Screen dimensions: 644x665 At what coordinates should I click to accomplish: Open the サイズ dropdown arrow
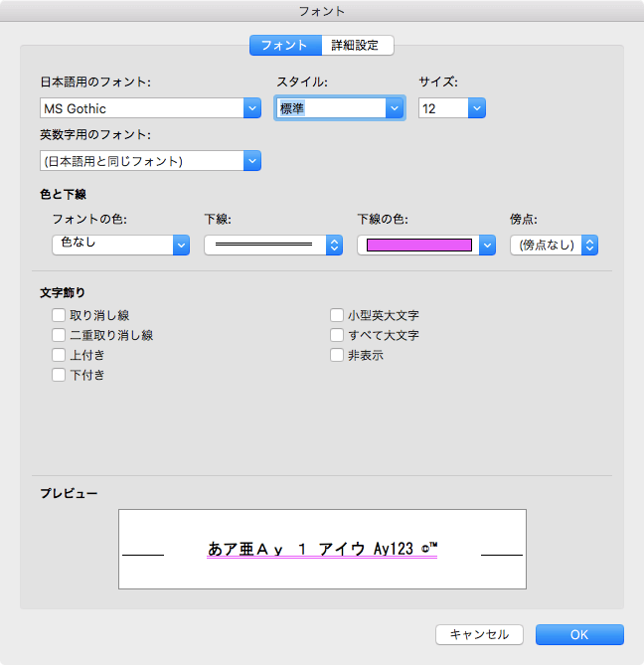[x=477, y=108]
